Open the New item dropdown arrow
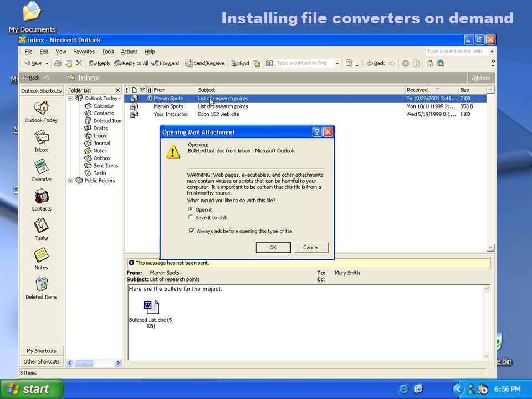Viewport: 532px width, 399px height. pos(47,63)
